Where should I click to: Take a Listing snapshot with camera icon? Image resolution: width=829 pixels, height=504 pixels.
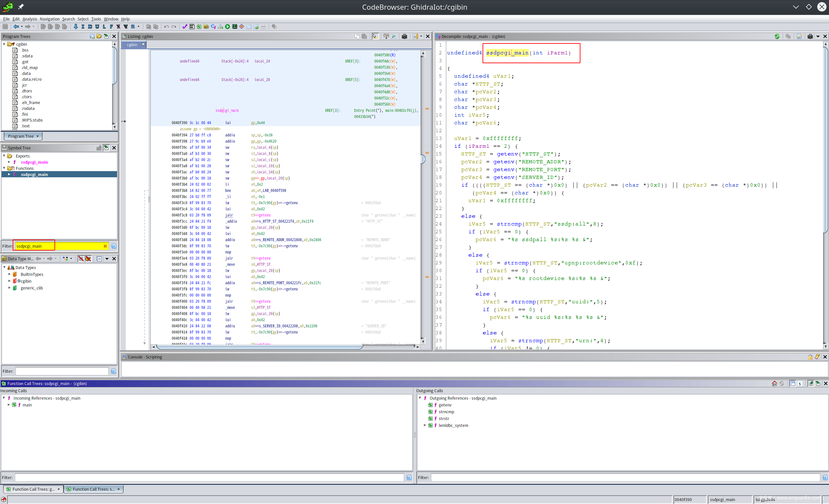[404, 36]
